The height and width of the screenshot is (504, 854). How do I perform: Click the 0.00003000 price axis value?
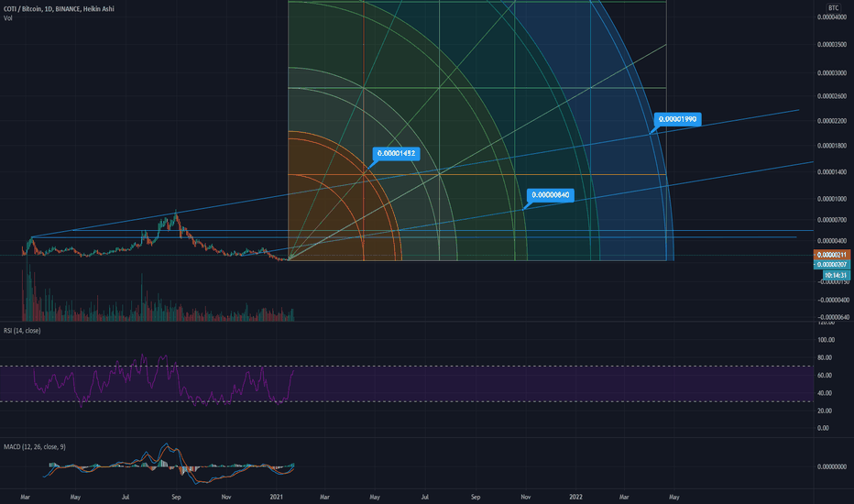(832, 73)
